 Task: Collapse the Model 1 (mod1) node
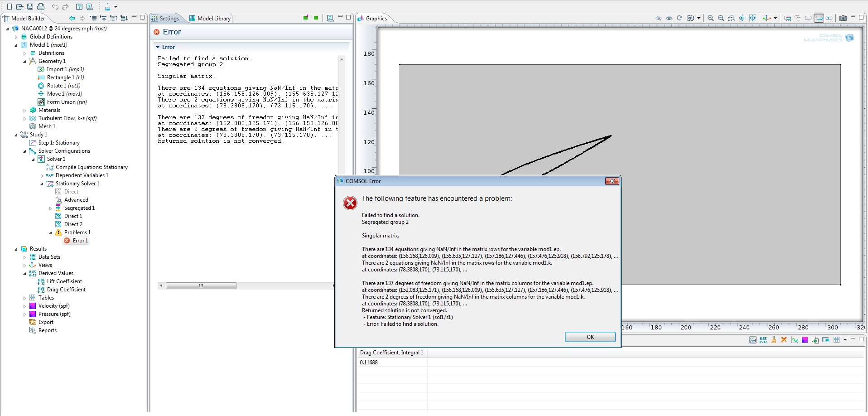tap(16, 45)
